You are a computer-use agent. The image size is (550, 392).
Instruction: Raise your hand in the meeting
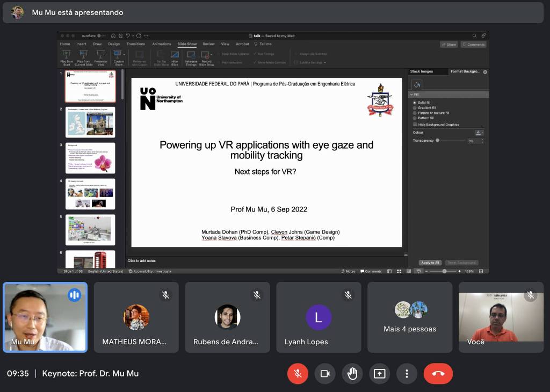pos(352,374)
